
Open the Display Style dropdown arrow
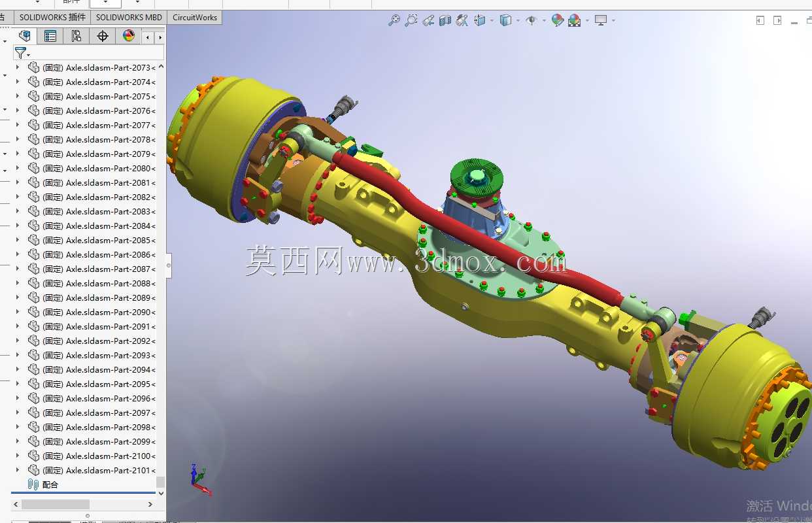[x=518, y=20]
